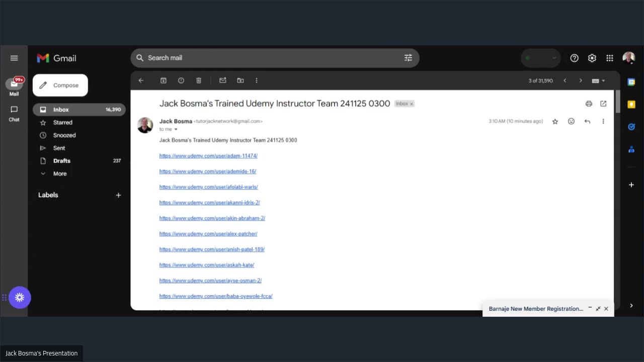Click the Gmail logo
Viewport: 644px width, 362px height.
pos(57,58)
